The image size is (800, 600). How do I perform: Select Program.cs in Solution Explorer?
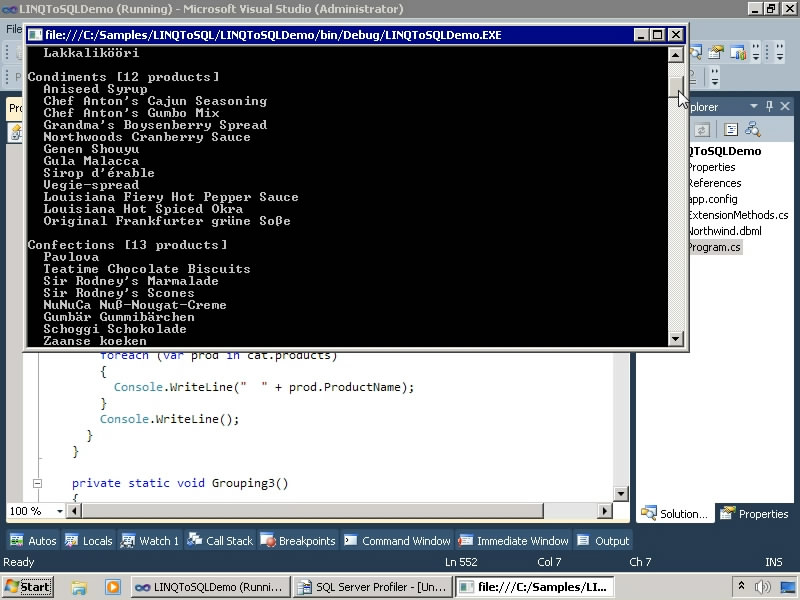pos(714,247)
